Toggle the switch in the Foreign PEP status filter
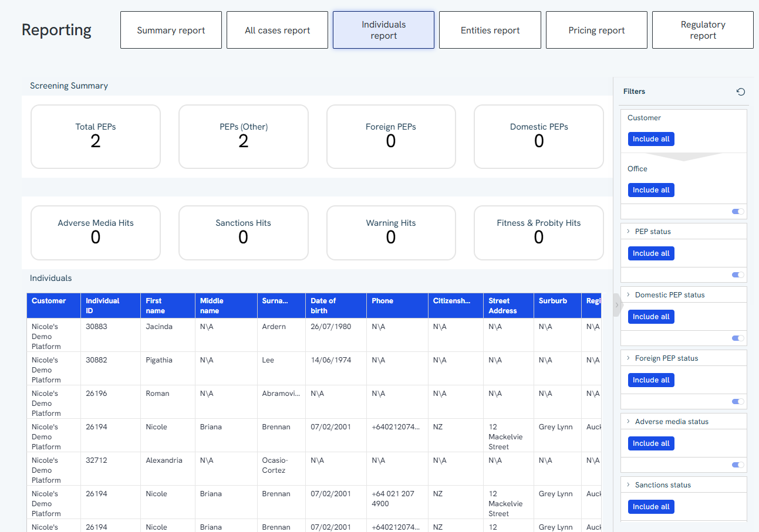 [738, 402]
